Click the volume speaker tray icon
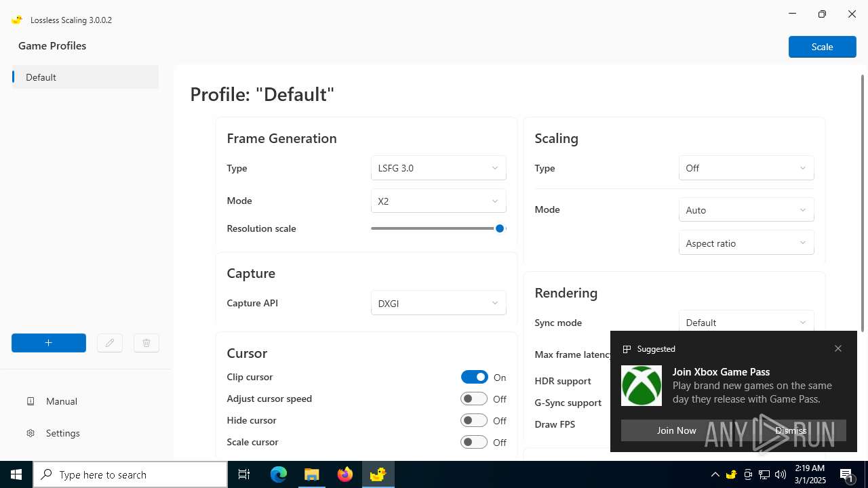 point(781,474)
